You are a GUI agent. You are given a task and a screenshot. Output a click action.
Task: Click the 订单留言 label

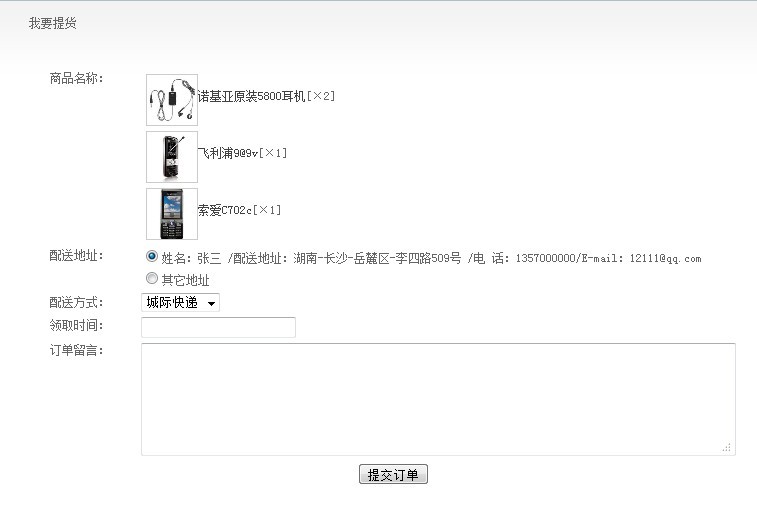coord(76,350)
